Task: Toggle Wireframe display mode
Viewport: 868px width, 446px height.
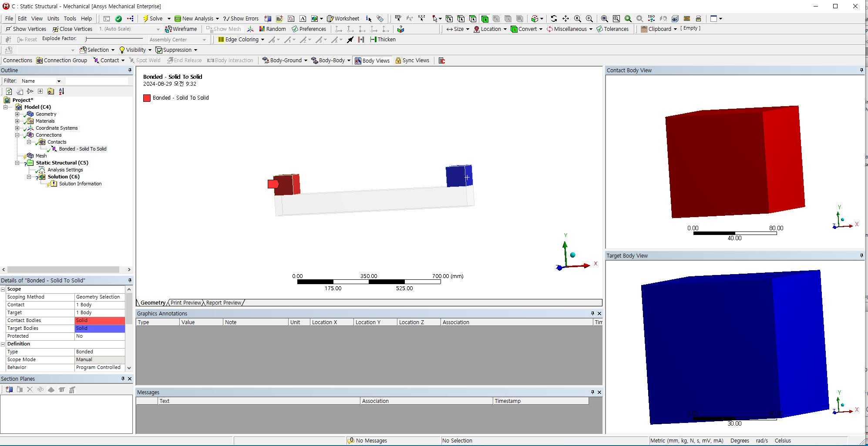Action: point(181,29)
